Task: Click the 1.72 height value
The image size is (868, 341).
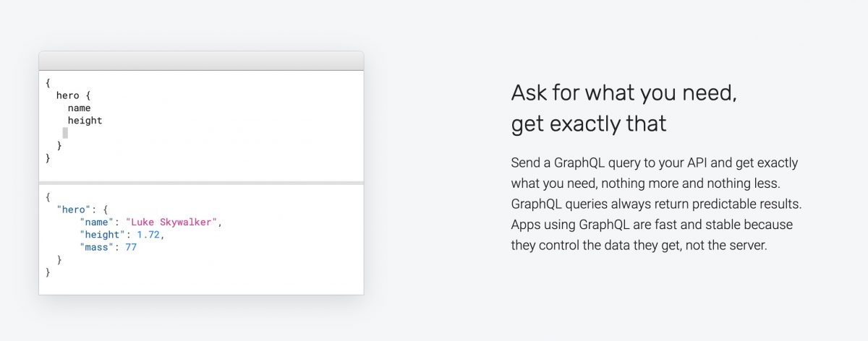Action: pyautogui.click(x=150, y=234)
